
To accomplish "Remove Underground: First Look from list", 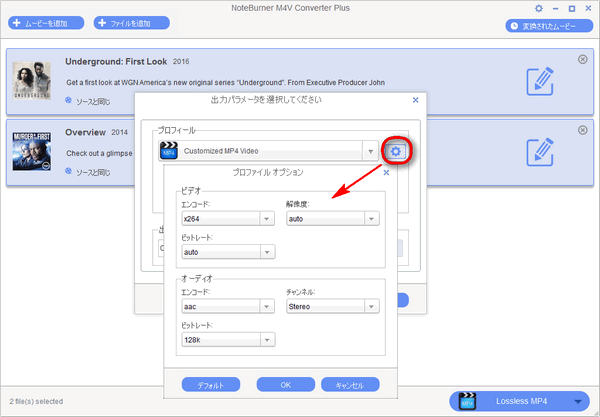I will click(x=582, y=59).
